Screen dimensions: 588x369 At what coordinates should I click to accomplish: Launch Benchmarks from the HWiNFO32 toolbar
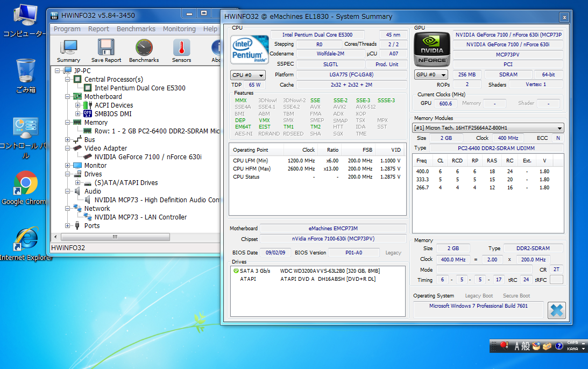pos(143,51)
